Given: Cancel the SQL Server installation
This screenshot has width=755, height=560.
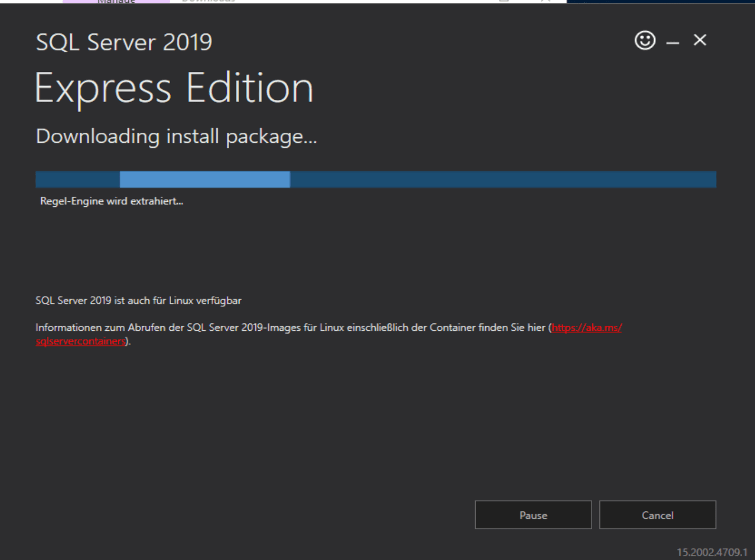Looking at the screenshot, I should 657,515.
